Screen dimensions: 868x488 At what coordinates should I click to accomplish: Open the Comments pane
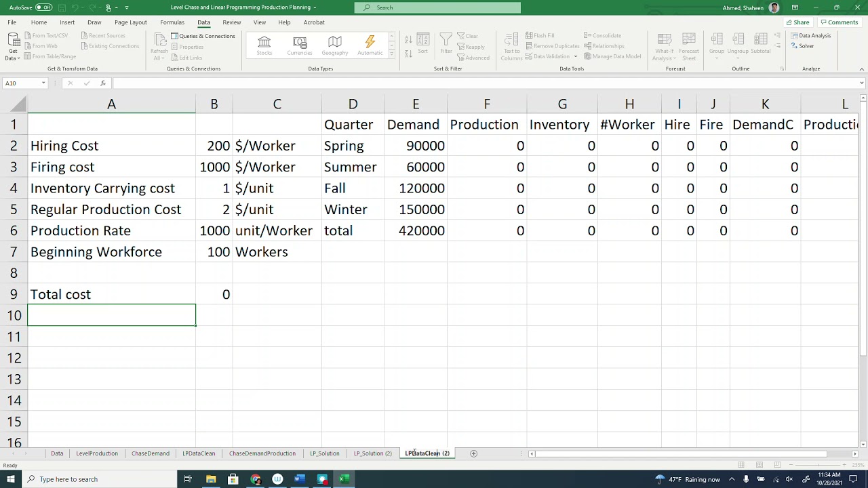coord(839,22)
